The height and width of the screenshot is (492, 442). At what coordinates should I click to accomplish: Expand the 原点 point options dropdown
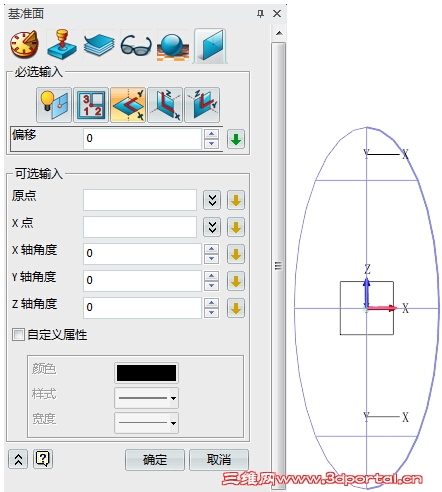[x=212, y=200]
